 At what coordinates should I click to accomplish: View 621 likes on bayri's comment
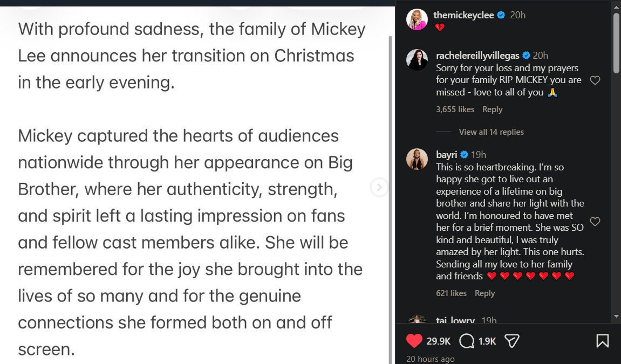click(451, 293)
